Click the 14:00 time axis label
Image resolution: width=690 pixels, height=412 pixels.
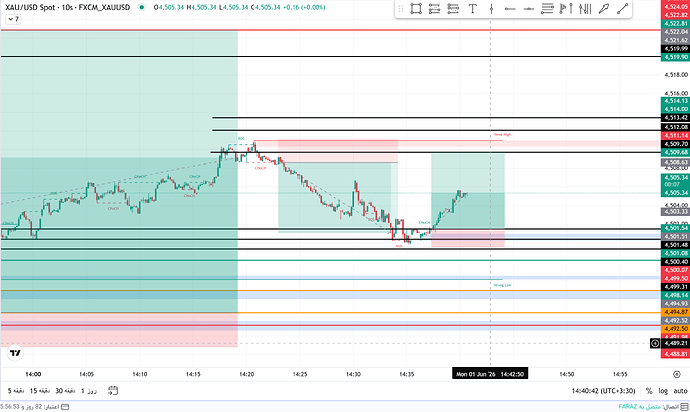33,374
